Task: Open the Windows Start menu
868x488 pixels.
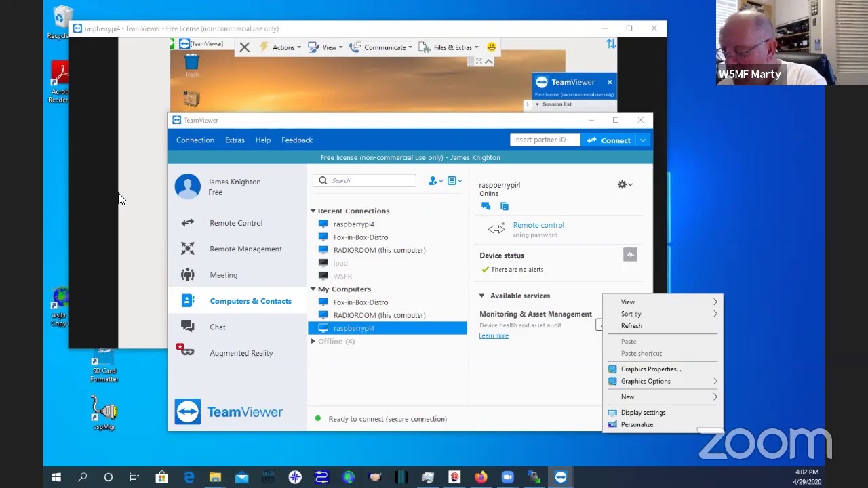Action: point(56,477)
